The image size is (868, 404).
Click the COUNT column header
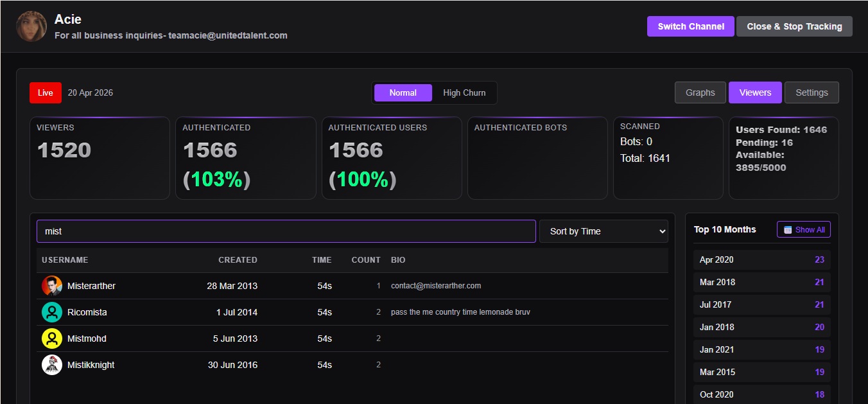(x=366, y=260)
